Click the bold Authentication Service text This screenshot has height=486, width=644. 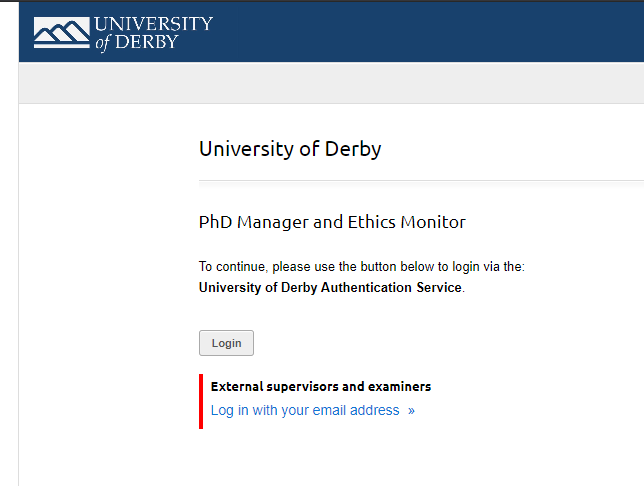[x=391, y=287]
